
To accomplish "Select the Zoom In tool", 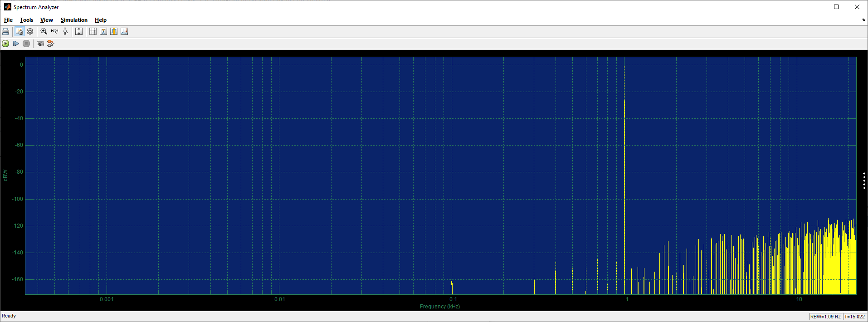I will point(44,31).
